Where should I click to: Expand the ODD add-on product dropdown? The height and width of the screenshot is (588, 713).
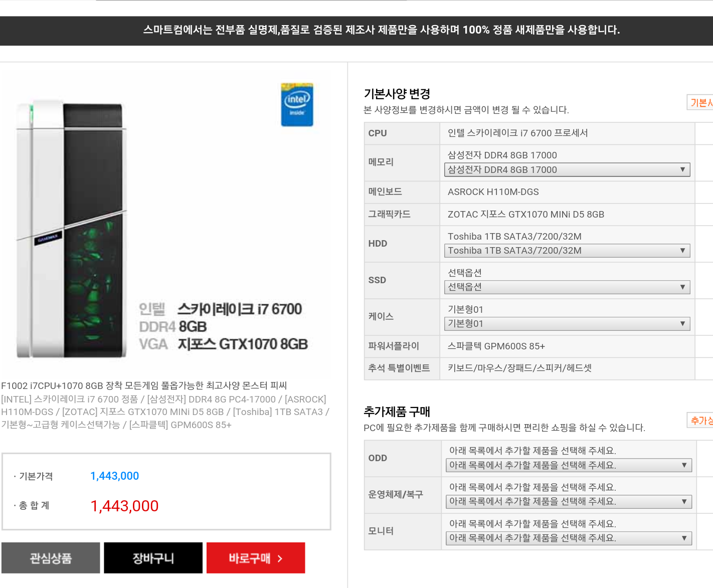click(569, 465)
